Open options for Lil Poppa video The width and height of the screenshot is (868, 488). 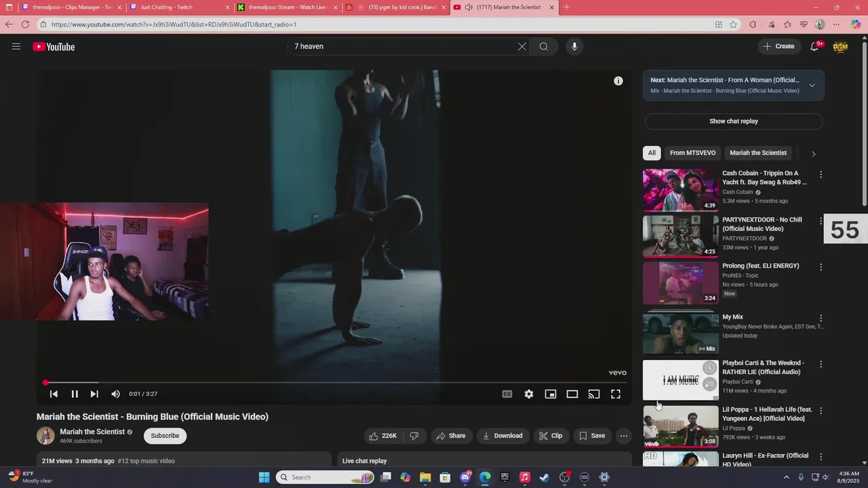point(821,411)
